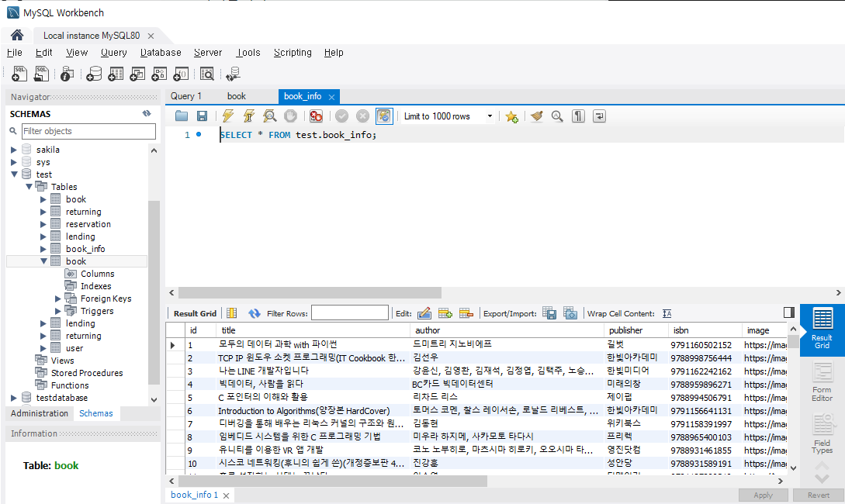Open the object inspector info icon

(67, 74)
